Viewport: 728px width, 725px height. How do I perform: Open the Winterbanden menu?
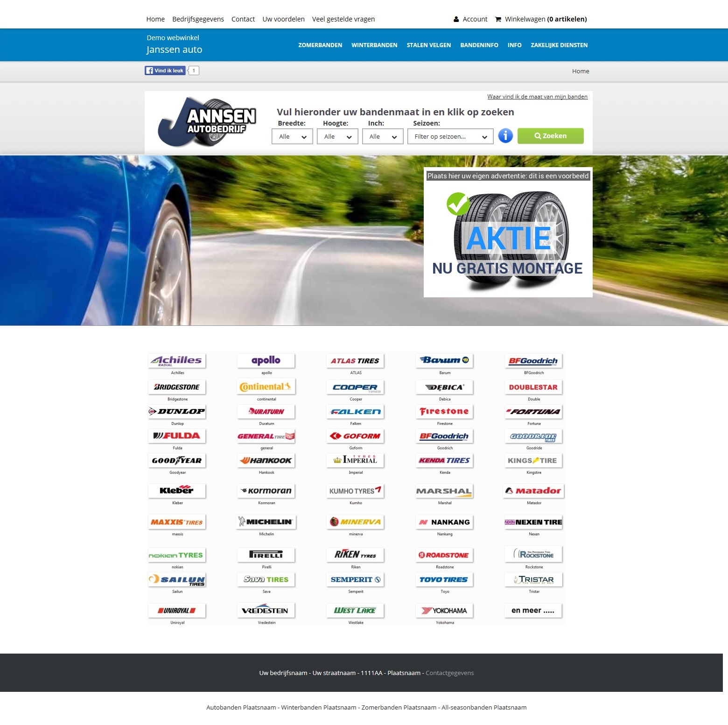374,45
